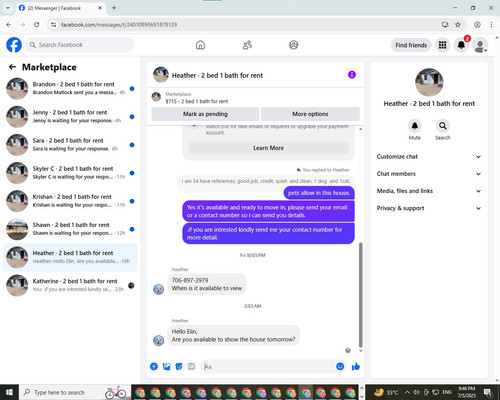Open conversation info purple icon
Screen dimensions: 500x400
[x=352, y=75]
